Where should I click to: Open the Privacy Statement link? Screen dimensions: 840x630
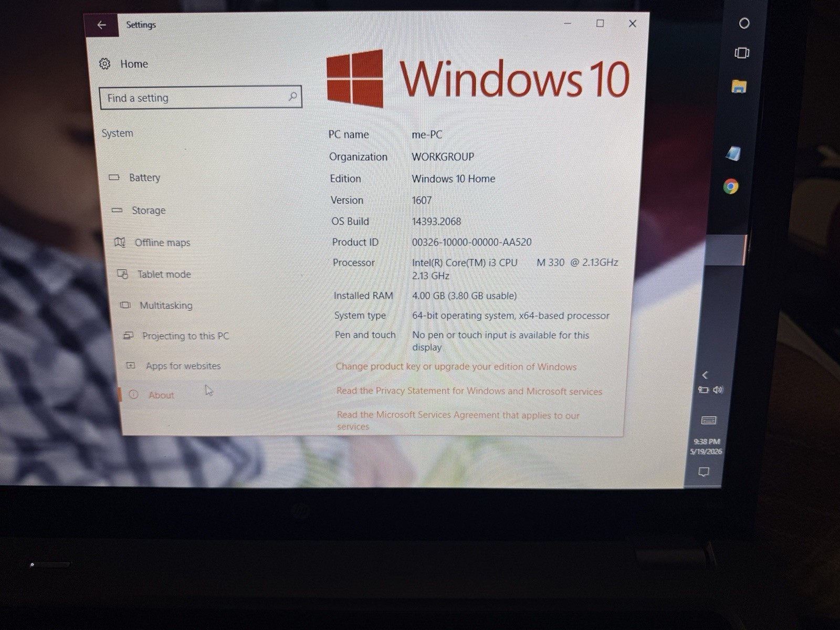[x=469, y=391]
